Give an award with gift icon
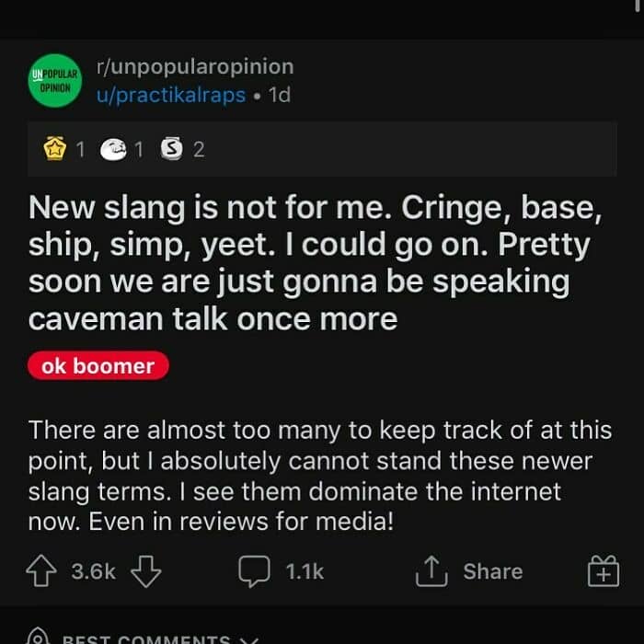Viewport: 644px width, 644px height. click(x=604, y=570)
